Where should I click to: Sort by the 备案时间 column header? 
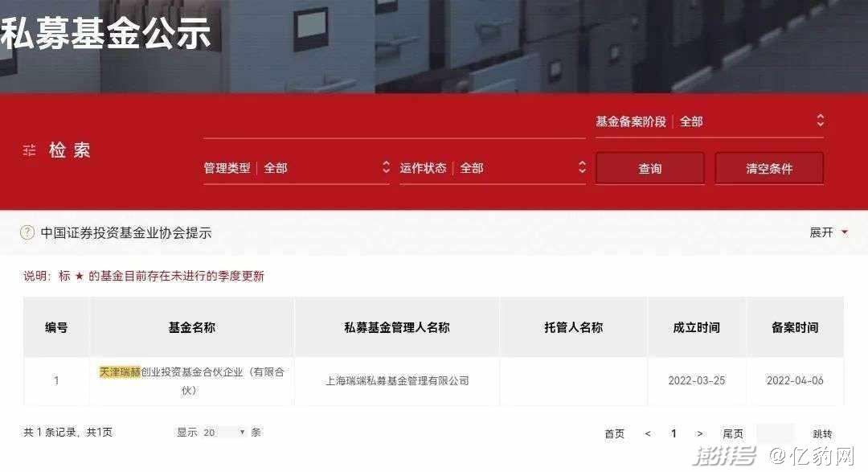click(795, 327)
